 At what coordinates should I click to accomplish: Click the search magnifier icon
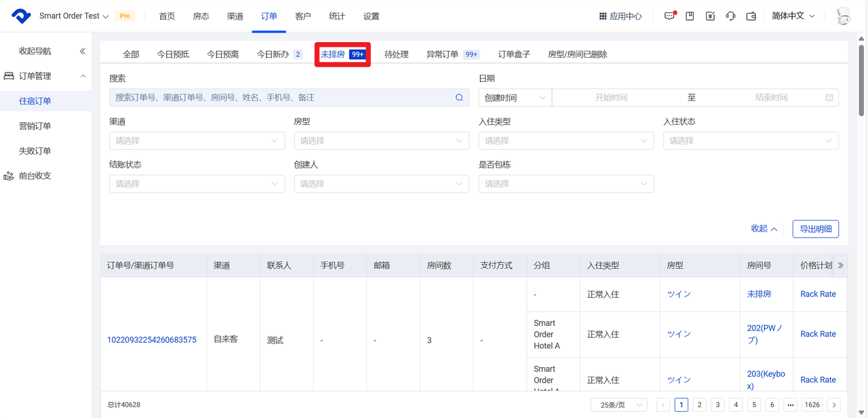pyautogui.click(x=459, y=98)
